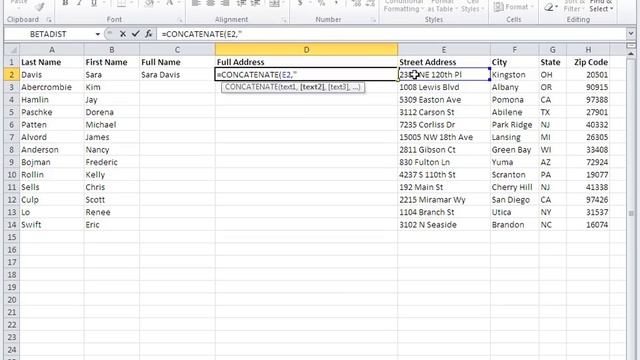Image resolution: width=640 pixels, height=360 pixels.
Task: Apply fill color to cell
Action: pos(149,3)
